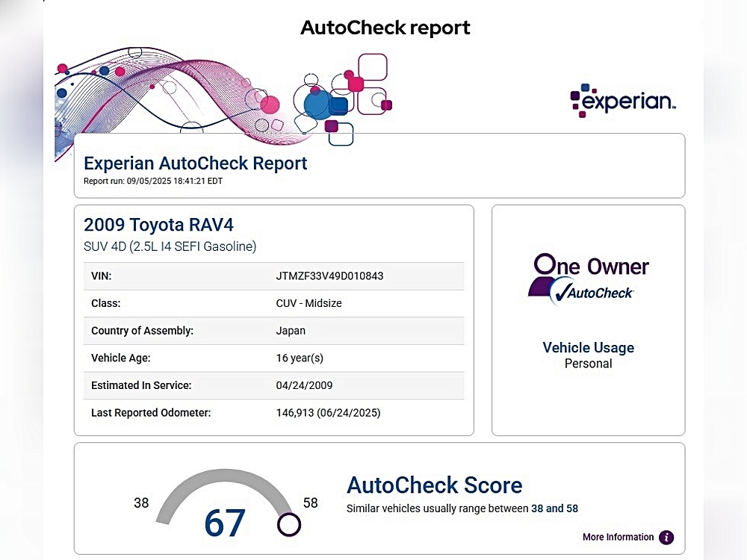
Task: Click the Estimated In Service date
Action: pyautogui.click(x=304, y=385)
